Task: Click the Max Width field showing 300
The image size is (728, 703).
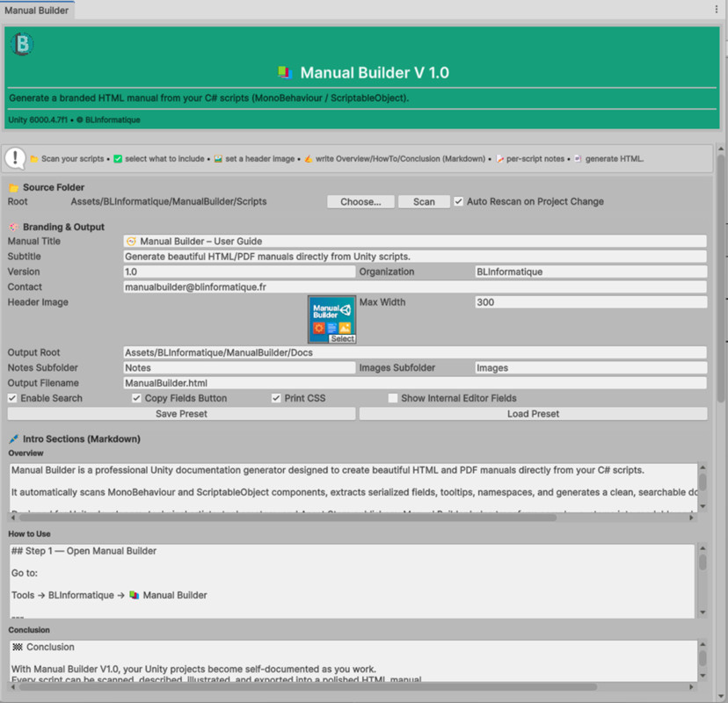Action: 591,302
